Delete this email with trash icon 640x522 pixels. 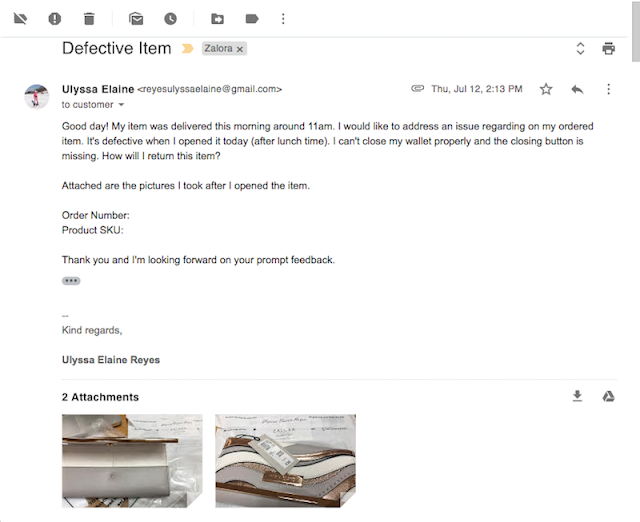point(89,18)
